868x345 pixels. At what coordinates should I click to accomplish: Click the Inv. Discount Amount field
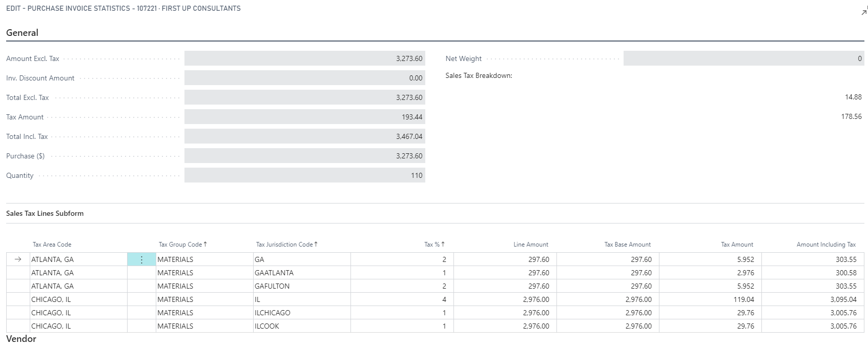[305, 78]
